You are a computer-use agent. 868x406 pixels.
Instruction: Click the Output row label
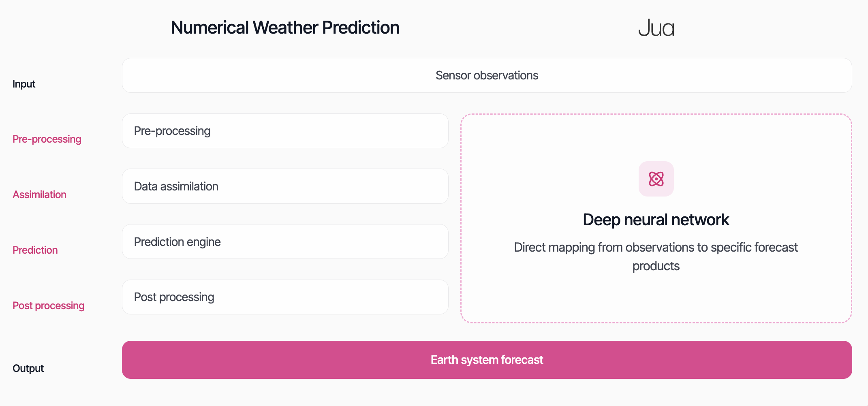(x=28, y=368)
